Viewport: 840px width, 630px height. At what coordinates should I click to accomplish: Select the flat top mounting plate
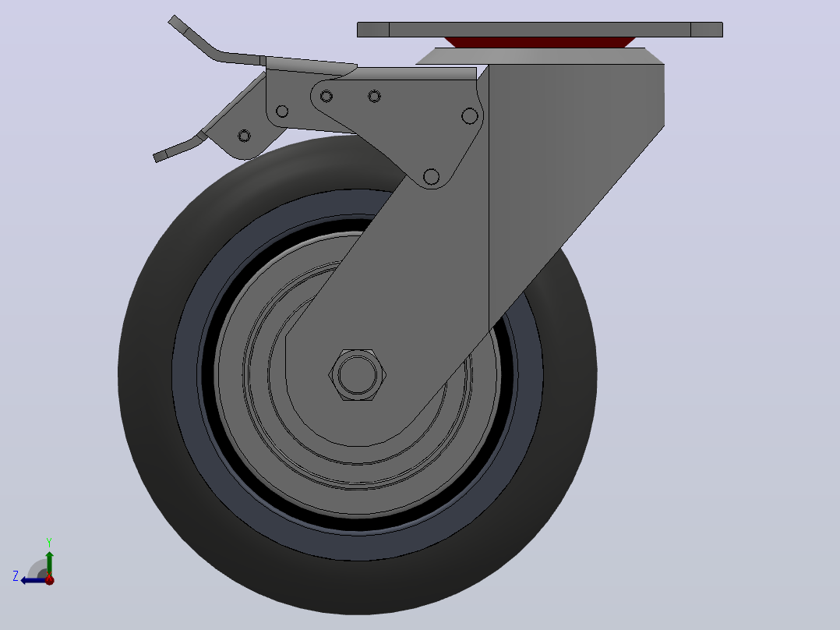click(x=540, y=30)
